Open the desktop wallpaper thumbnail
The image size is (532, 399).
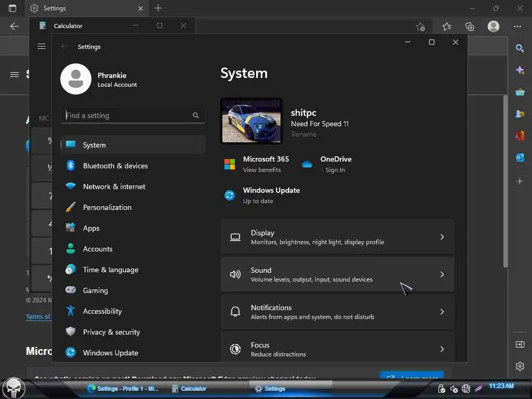point(251,121)
